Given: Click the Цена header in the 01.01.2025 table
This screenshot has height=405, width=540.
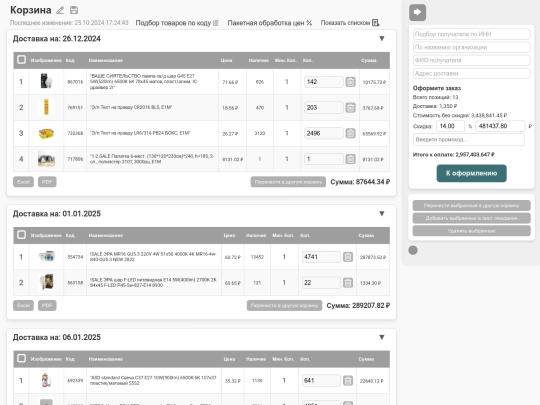Looking at the screenshot, I should tap(229, 236).
